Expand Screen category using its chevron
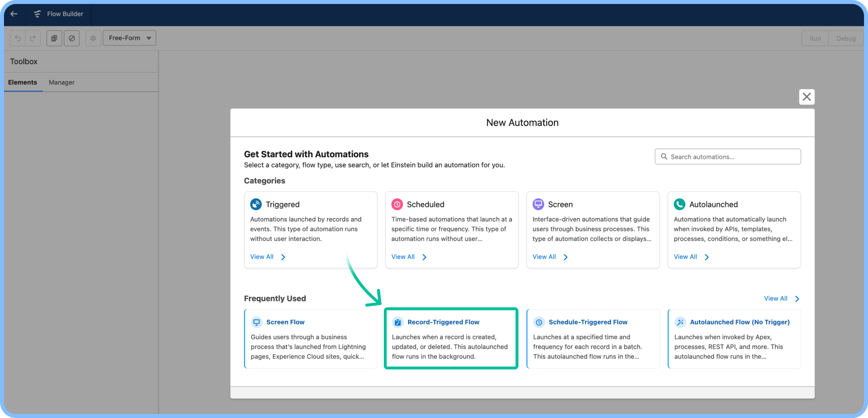 pyautogui.click(x=566, y=257)
